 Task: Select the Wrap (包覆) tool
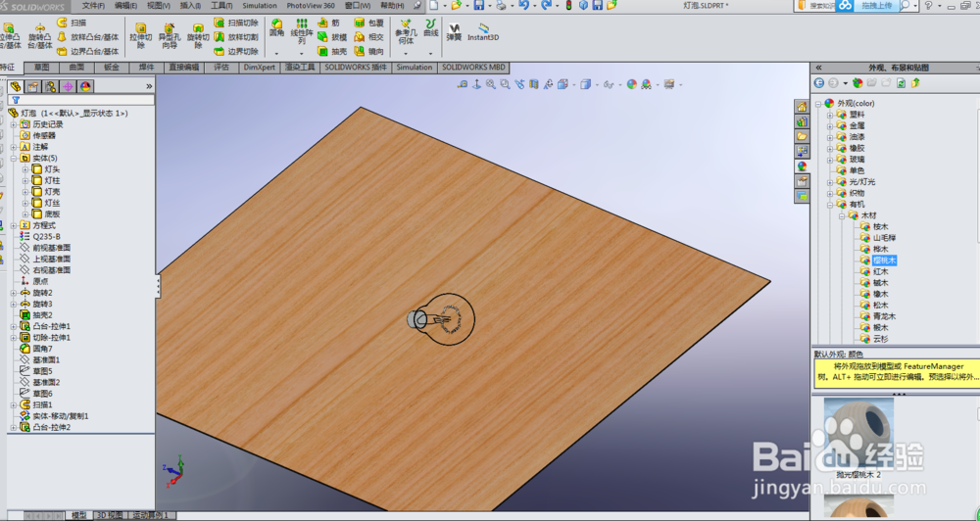click(x=368, y=23)
